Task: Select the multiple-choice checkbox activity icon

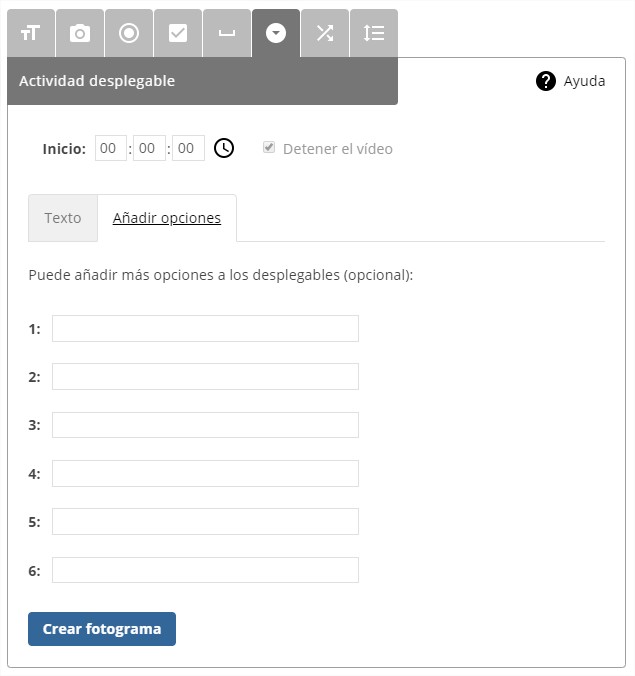Action: [178, 33]
